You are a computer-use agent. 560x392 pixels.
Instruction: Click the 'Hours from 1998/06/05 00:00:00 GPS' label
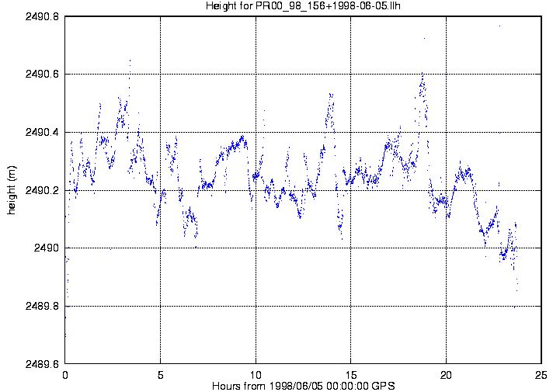point(302,386)
